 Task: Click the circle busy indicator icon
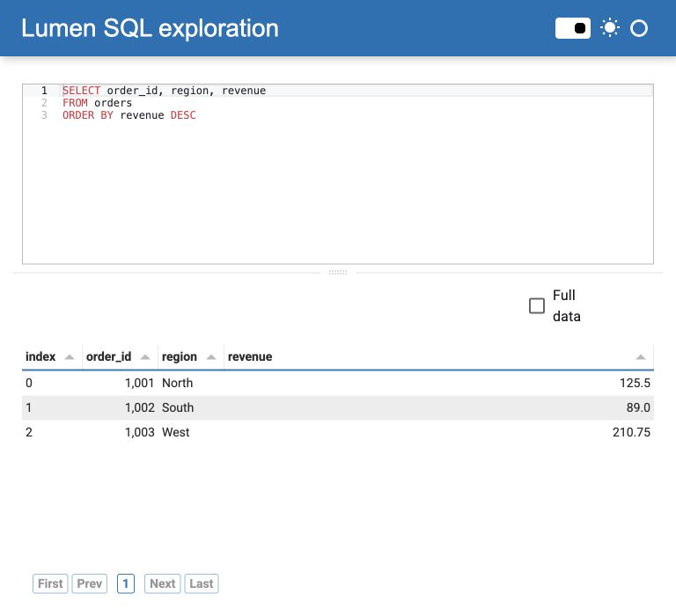pos(638,28)
